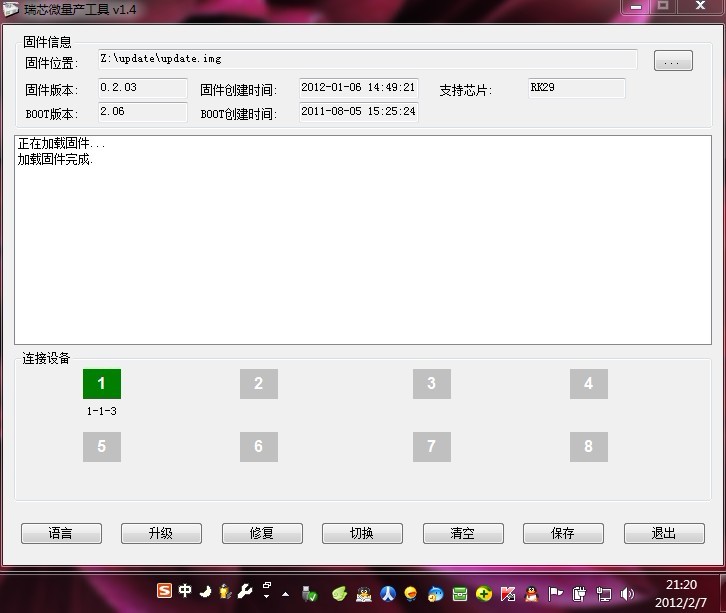Click the firmware path field Z:\update\update.img
The height and width of the screenshot is (613, 726).
click(368, 59)
